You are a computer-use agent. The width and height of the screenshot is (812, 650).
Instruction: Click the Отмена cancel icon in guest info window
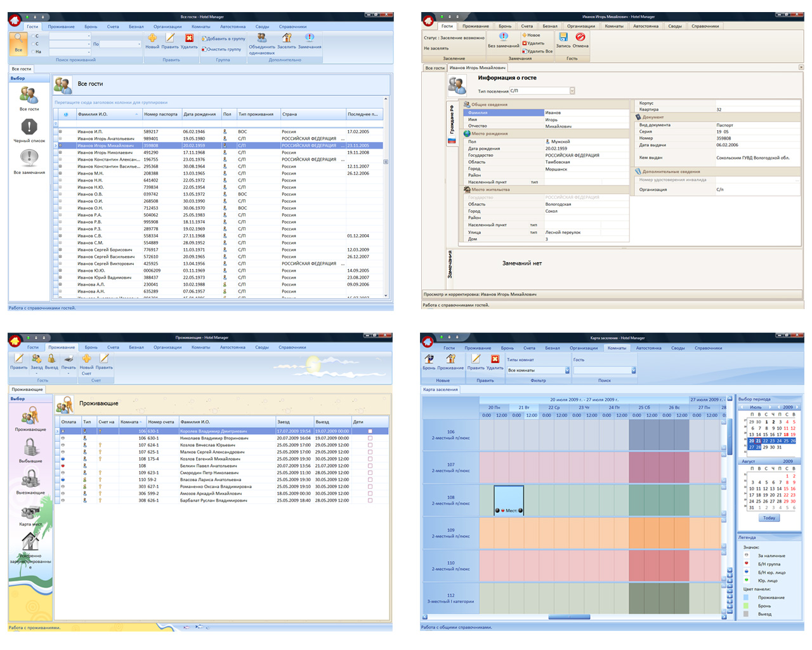tap(580, 37)
